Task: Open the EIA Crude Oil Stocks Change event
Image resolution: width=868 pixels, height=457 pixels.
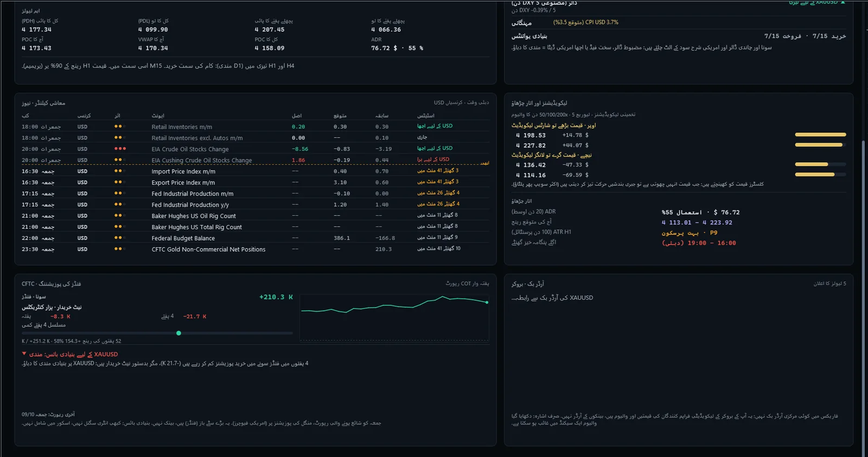Action: point(190,149)
